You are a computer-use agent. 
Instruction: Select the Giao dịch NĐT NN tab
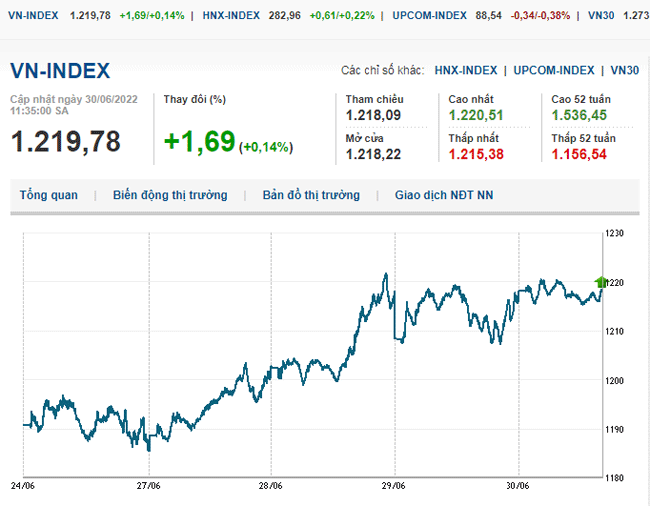(443, 195)
